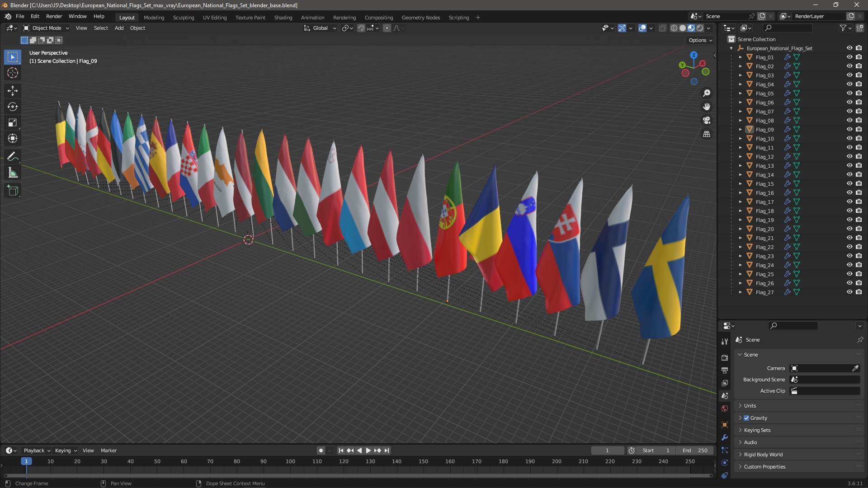This screenshot has height=488, width=868.
Task: Switch to wireframe viewport shading
Action: tap(674, 28)
